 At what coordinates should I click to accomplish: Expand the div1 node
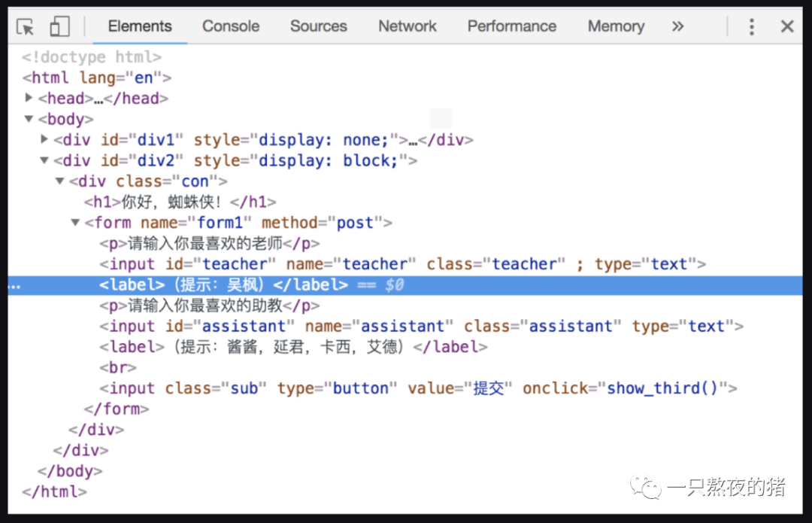pos(44,139)
